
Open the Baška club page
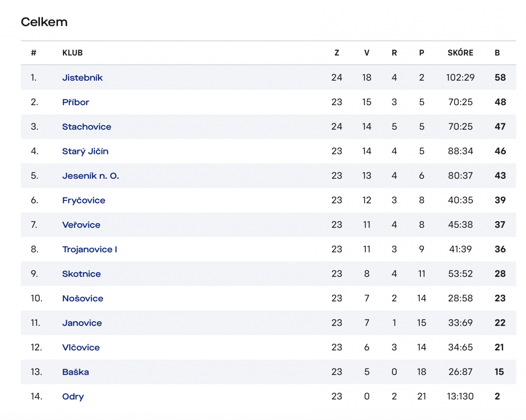pyautogui.click(x=75, y=372)
